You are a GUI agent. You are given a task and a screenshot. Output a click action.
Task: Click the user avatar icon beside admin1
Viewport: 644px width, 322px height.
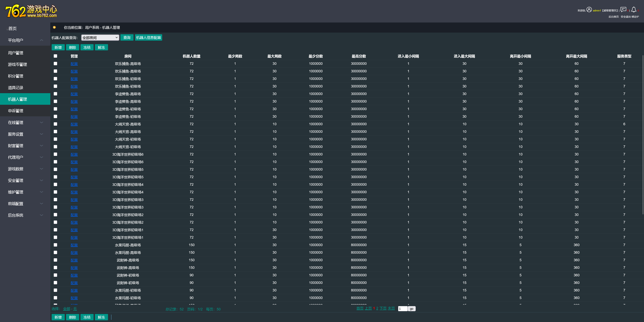point(589,10)
